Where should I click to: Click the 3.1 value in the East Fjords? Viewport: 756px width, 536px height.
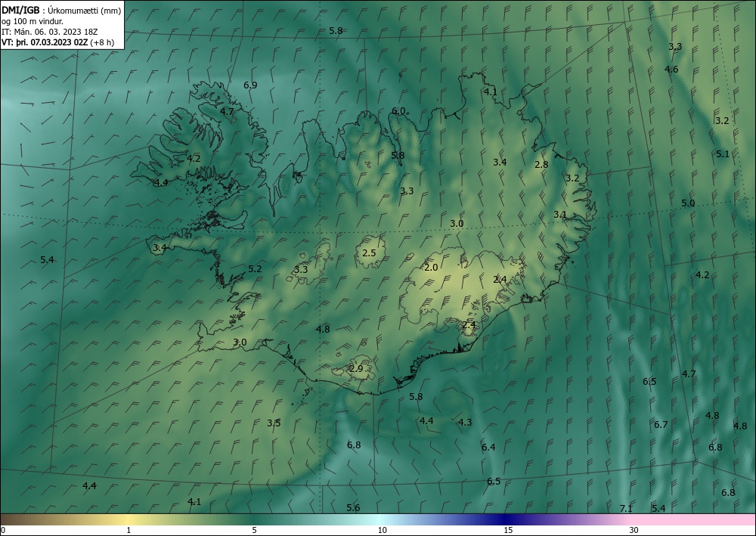(559, 215)
